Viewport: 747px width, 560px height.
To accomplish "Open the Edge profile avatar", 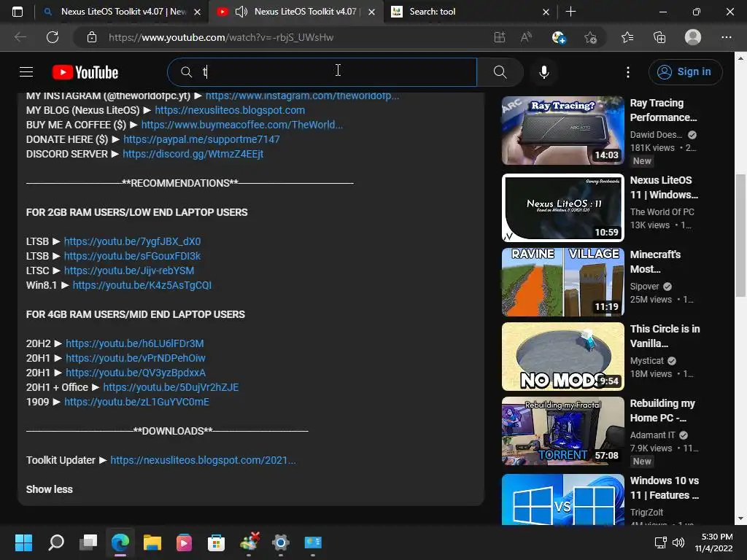I will coord(693,37).
